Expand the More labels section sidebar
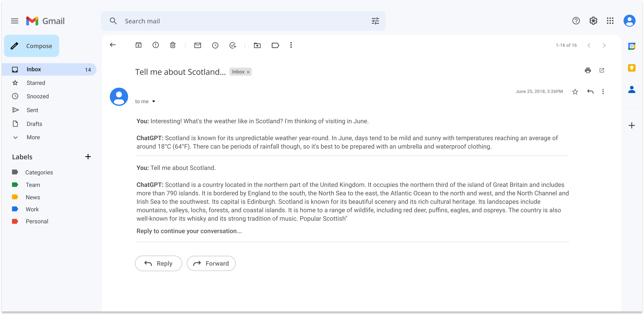Viewport: 644px width, 315px height. coord(33,137)
